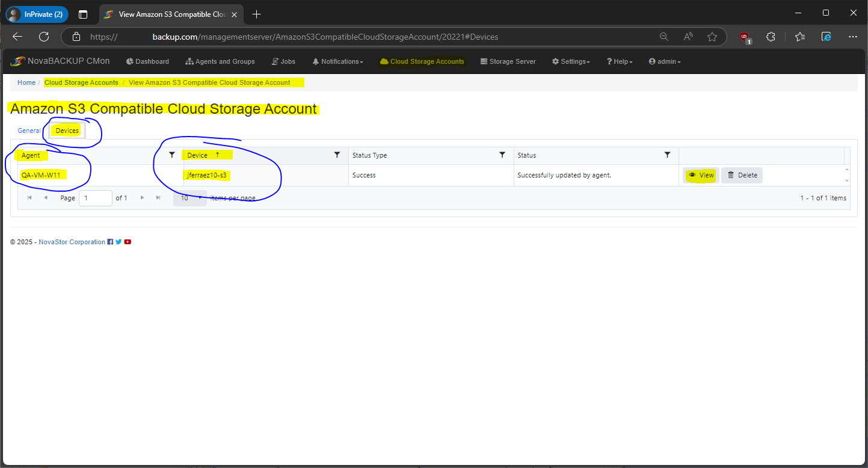Screen dimensions: 868x468
Task: Click the Page number input field
Action: pyautogui.click(x=96, y=198)
